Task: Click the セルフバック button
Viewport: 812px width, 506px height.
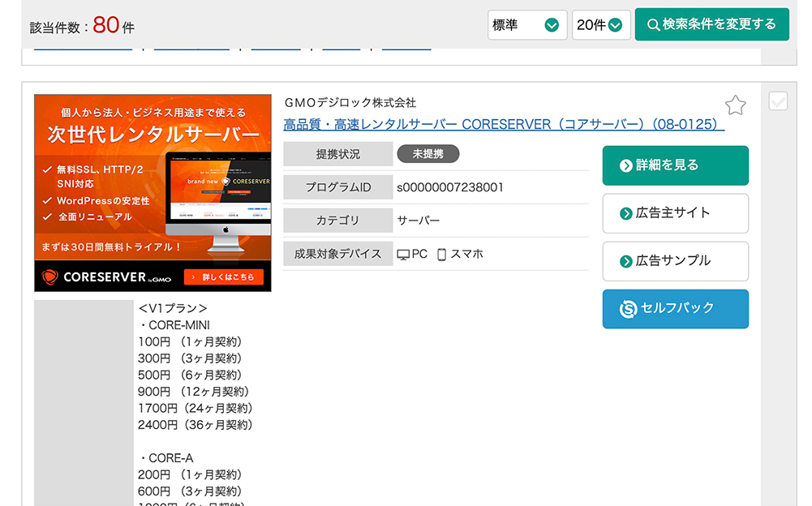Action: pos(675,309)
